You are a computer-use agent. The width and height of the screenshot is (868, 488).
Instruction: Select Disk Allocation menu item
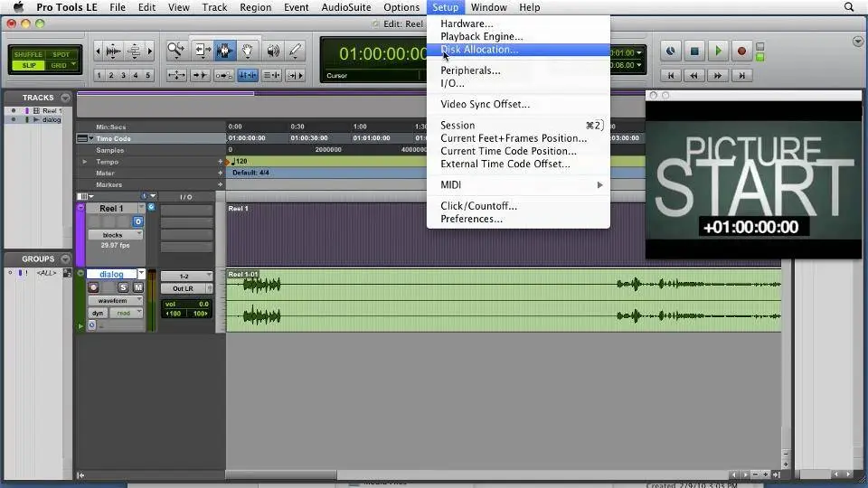tap(518, 49)
